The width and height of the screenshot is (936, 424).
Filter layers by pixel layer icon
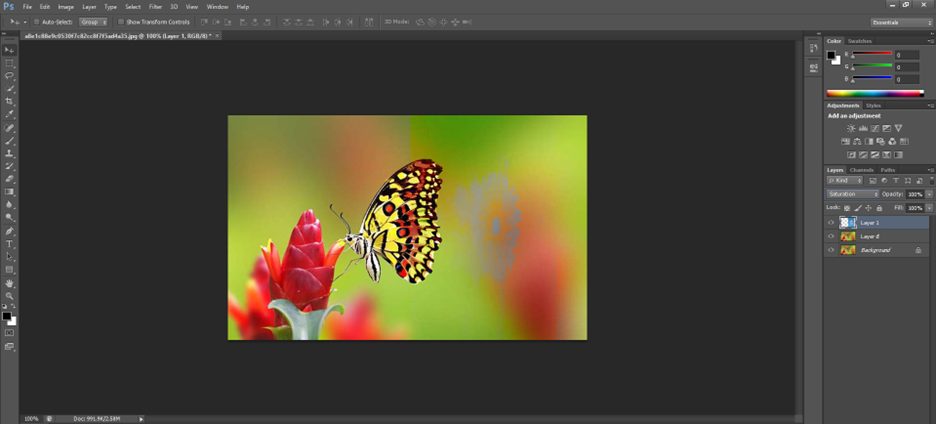pyautogui.click(x=873, y=180)
